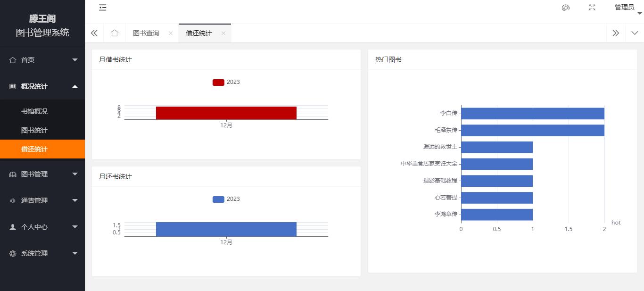Open the 借还统计 tab
This screenshot has height=291, width=644.
[x=200, y=33]
